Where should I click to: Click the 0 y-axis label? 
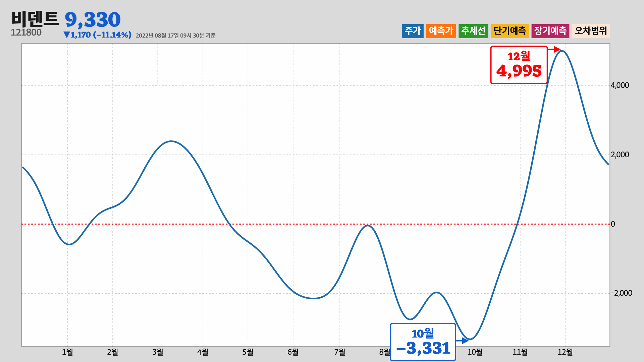click(x=613, y=224)
